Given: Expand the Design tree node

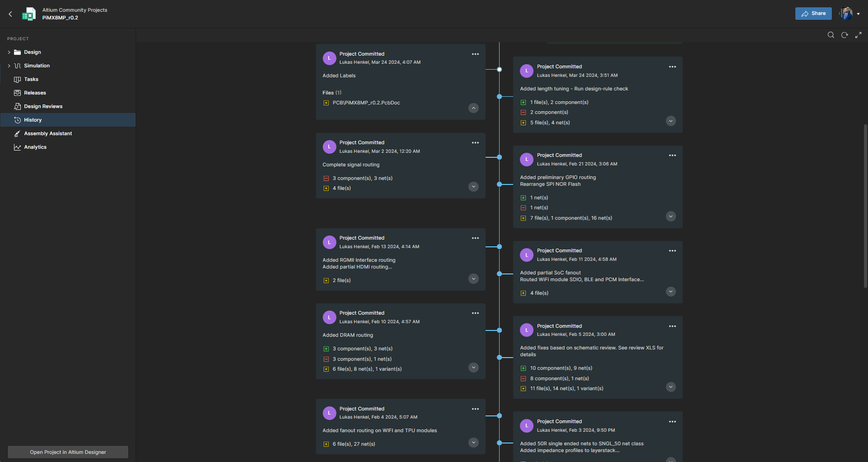Looking at the screenshot, I should (x=9, y=52).
